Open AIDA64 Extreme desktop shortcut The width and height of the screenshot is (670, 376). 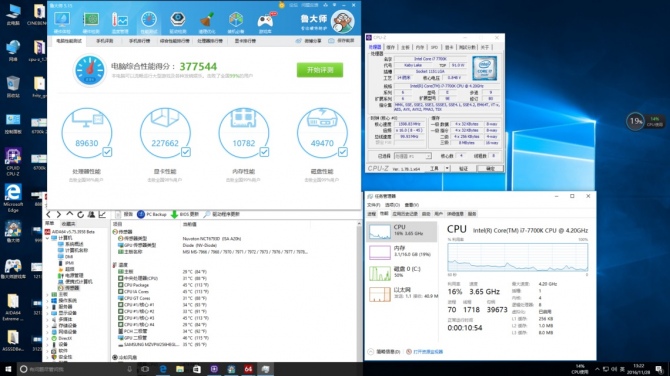point(12,307)
